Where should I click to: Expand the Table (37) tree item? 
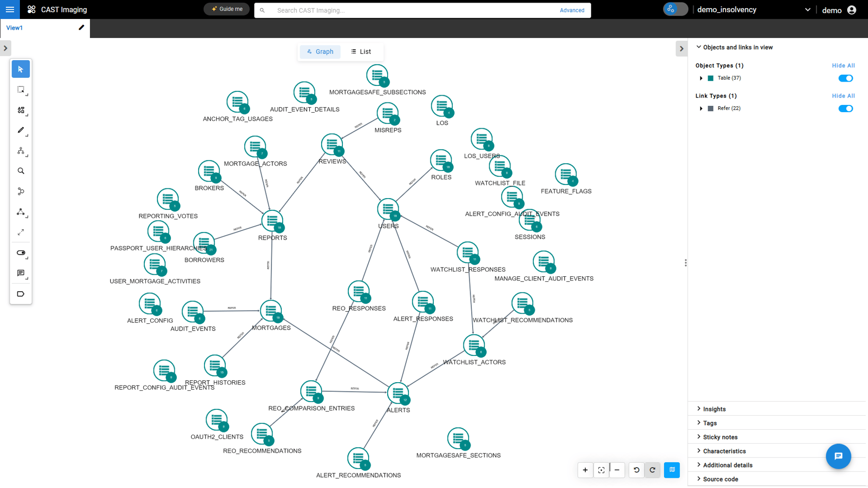(701, 78)
